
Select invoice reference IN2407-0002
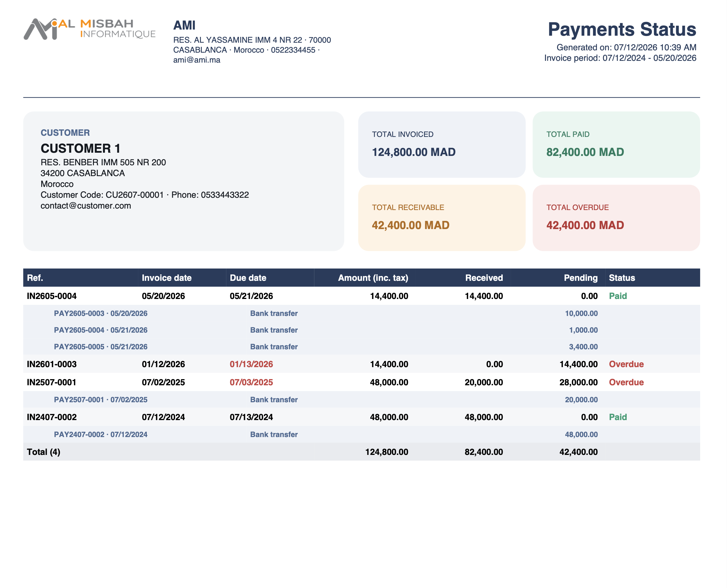52,417
